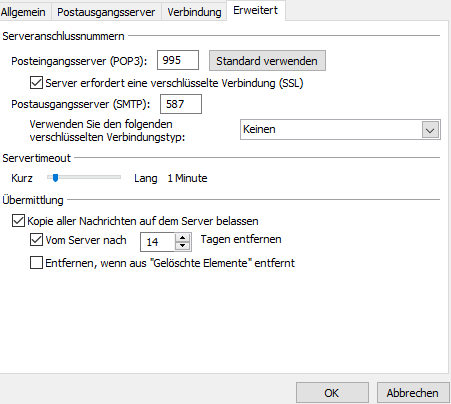Switch to the Allgemein tab
Screen dimensions: 451x404
tap(23, 12)
